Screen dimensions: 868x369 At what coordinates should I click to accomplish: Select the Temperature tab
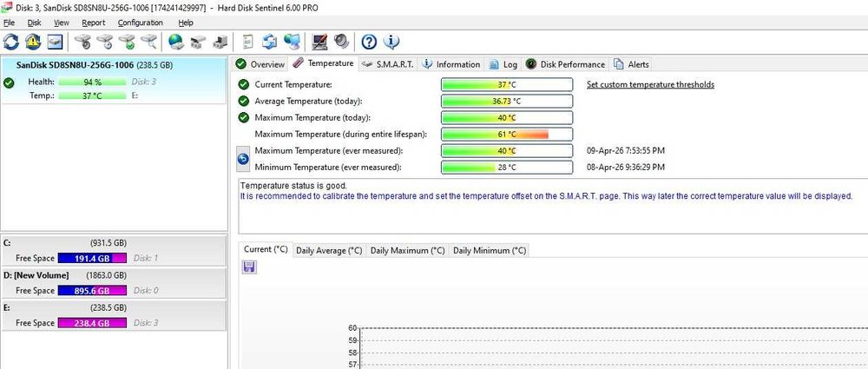pos(323,63)
